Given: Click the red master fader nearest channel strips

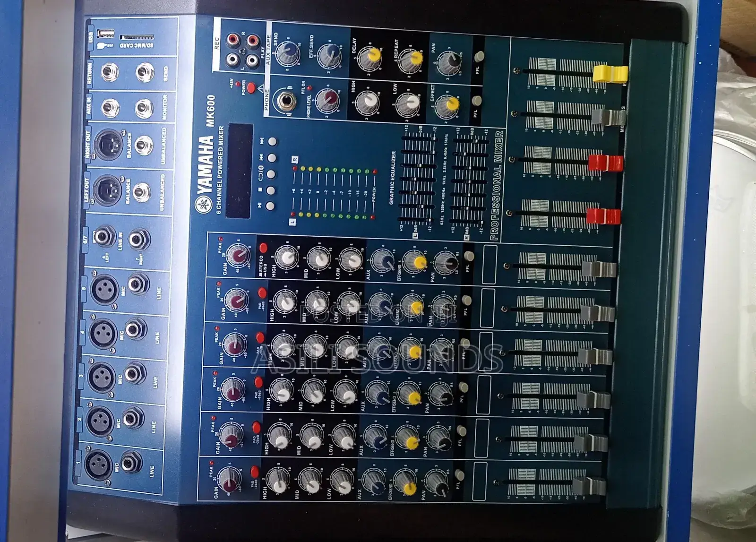Looking at the screenshot, I should click(603, 216).
